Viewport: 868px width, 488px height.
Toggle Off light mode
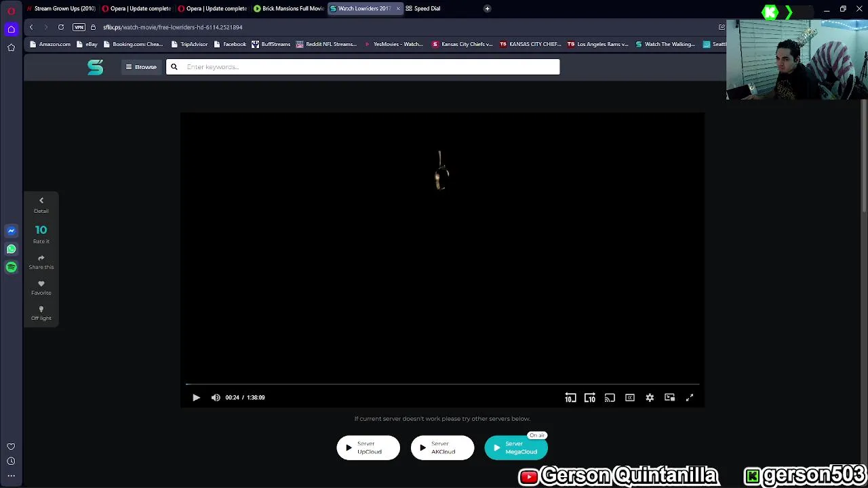[41, 313]
